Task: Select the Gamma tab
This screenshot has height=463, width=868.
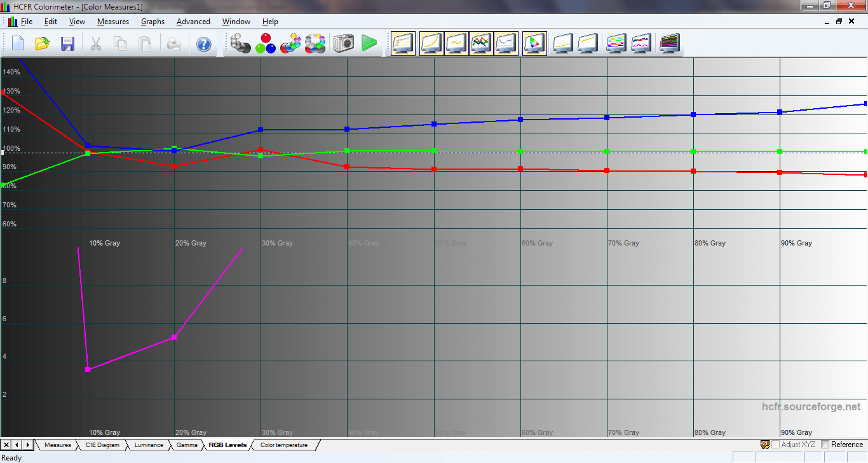Action: click(187, 445)
